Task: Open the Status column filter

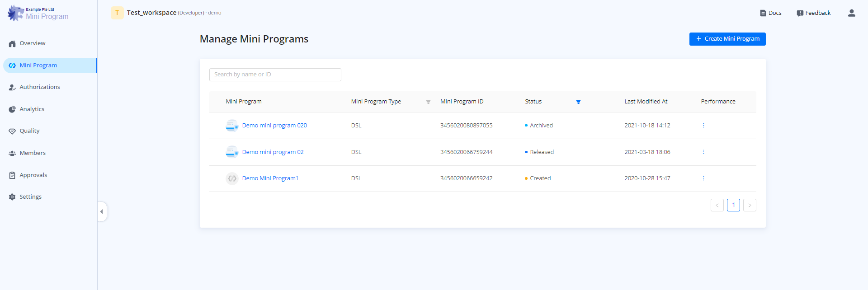Action: click(578, 102)
